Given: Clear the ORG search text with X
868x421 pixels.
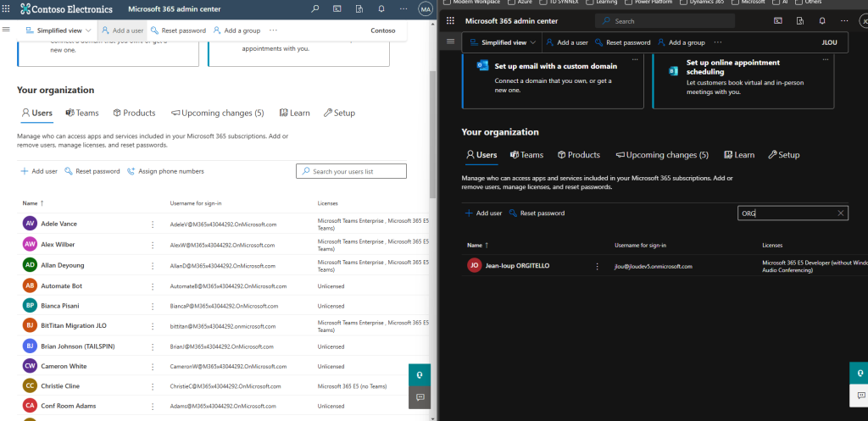Looking at the screenshot, I should point(840,213).
